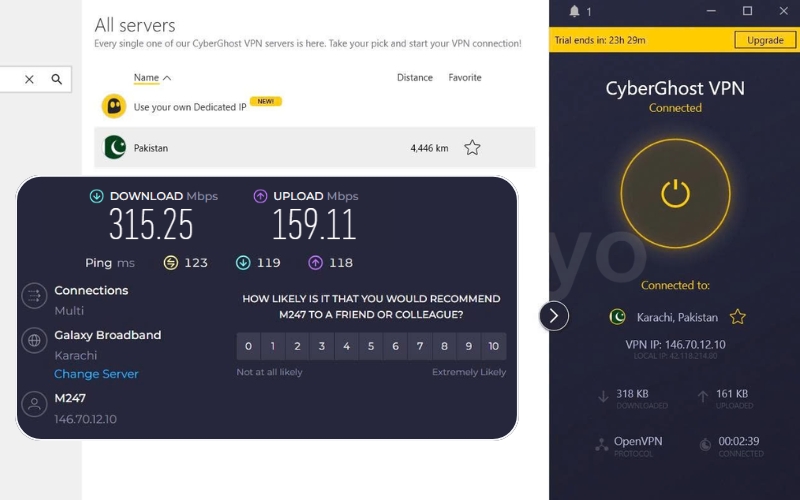Image resolution: width=800 pixels, height=500 pixels.
Task: Click the upload ping icon beside 118
Action: click(315, 263)
